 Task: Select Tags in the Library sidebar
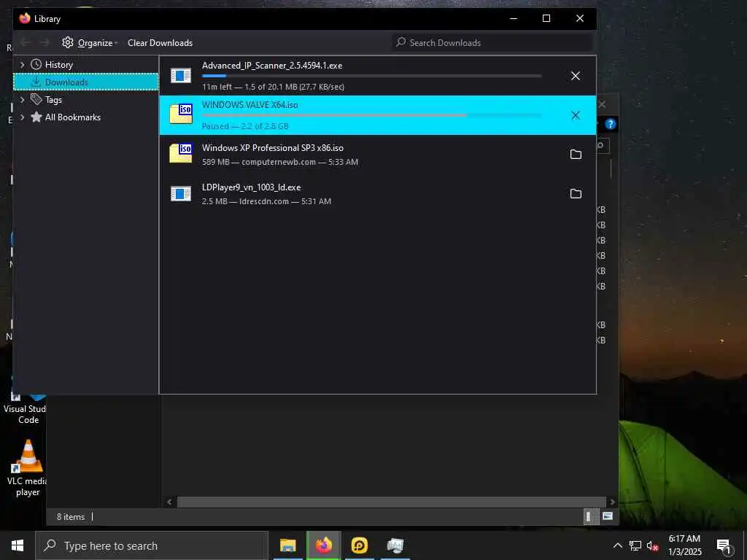click(x=53, y=99)
